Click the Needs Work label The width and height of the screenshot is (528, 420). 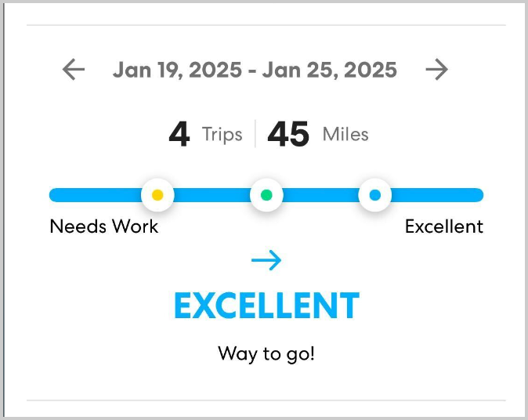pos(103,226)
